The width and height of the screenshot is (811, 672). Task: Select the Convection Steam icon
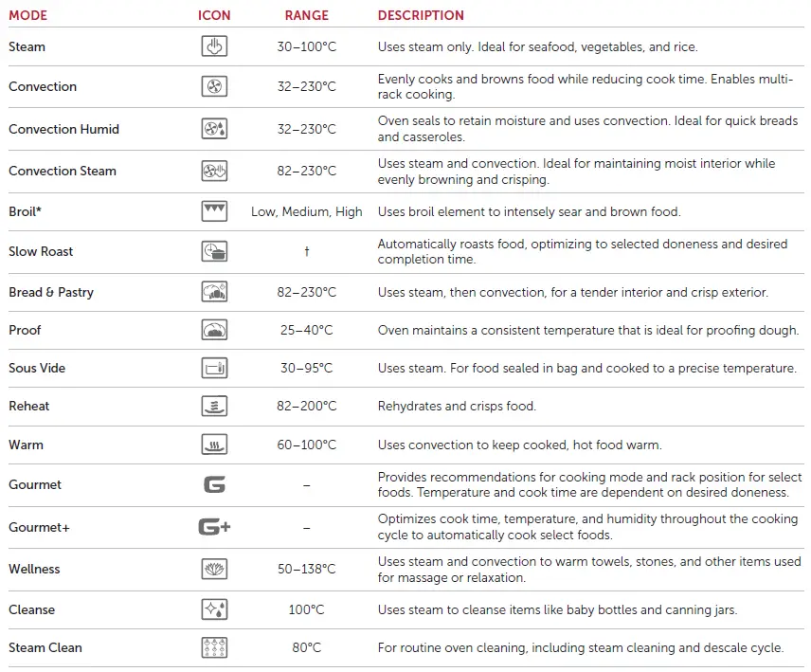click(214, 171)
